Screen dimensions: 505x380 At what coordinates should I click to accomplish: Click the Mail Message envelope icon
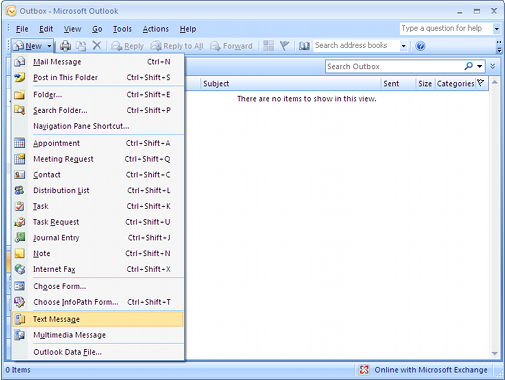click(20, 62)
